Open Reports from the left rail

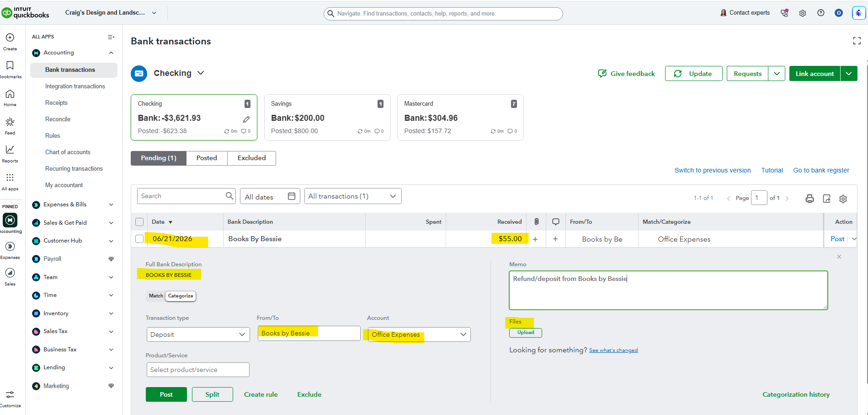10,150
